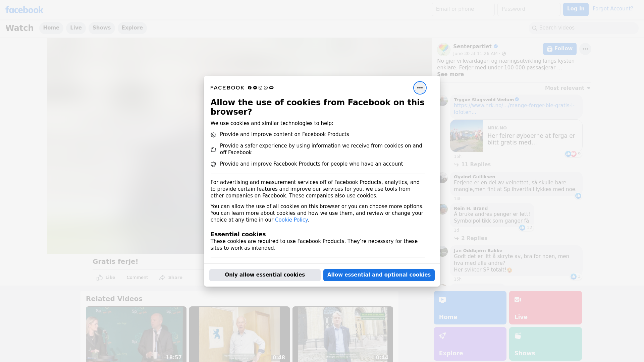Switch to Watch Home tab

pyautogui.click(x=51, y=28)
